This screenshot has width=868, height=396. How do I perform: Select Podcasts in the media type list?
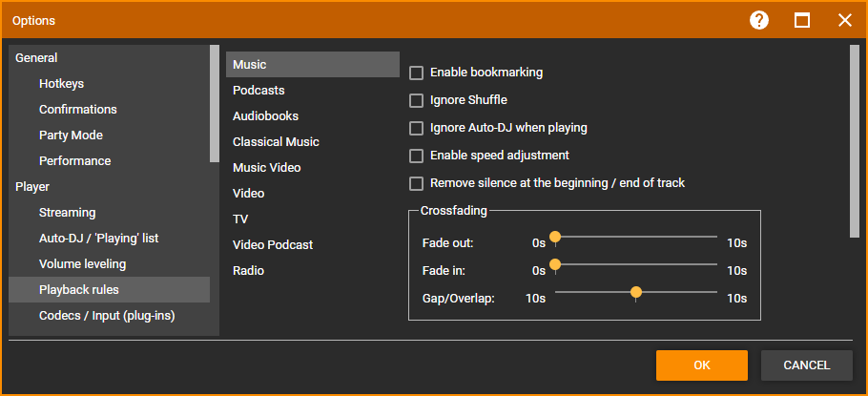point(258,91)
